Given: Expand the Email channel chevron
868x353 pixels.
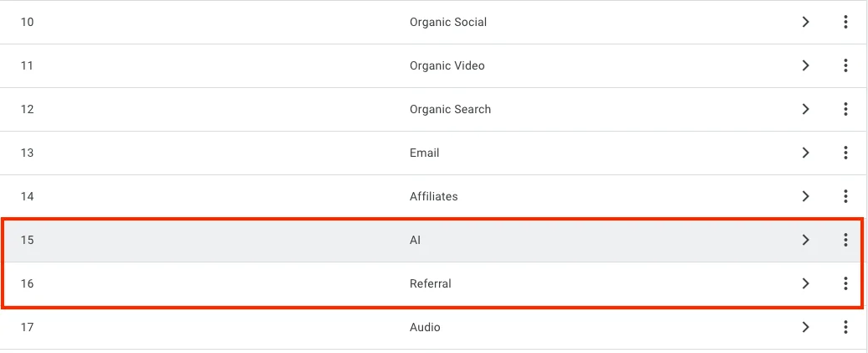Looking at the screenshot, I should [805, 153].
